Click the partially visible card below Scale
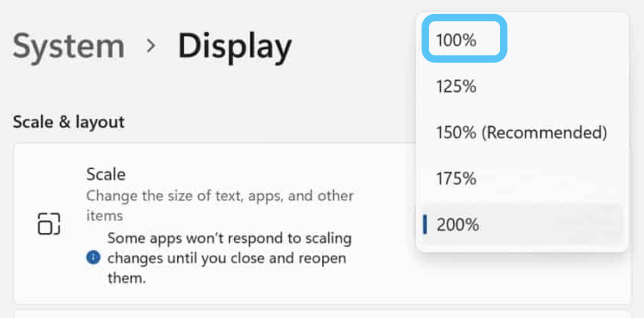The width and height of the screenshot is (644, 318). tap(322, 314)
